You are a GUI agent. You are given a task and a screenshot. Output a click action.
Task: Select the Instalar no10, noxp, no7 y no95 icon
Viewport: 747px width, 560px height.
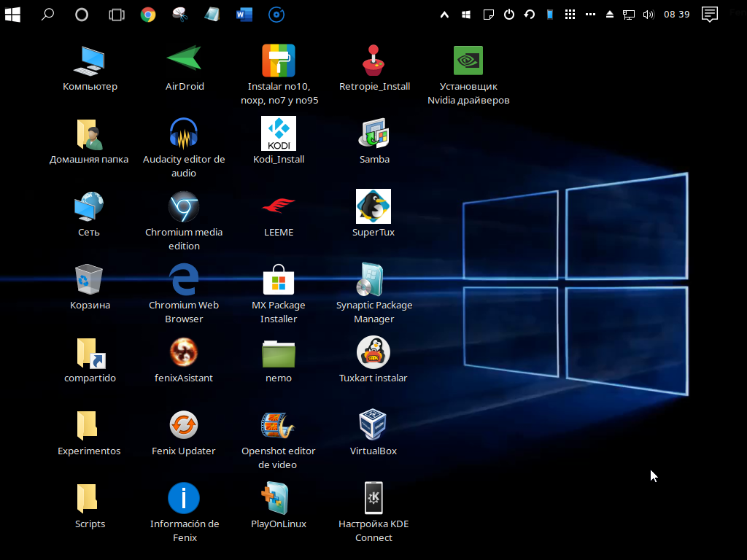[x=279, y=61]
